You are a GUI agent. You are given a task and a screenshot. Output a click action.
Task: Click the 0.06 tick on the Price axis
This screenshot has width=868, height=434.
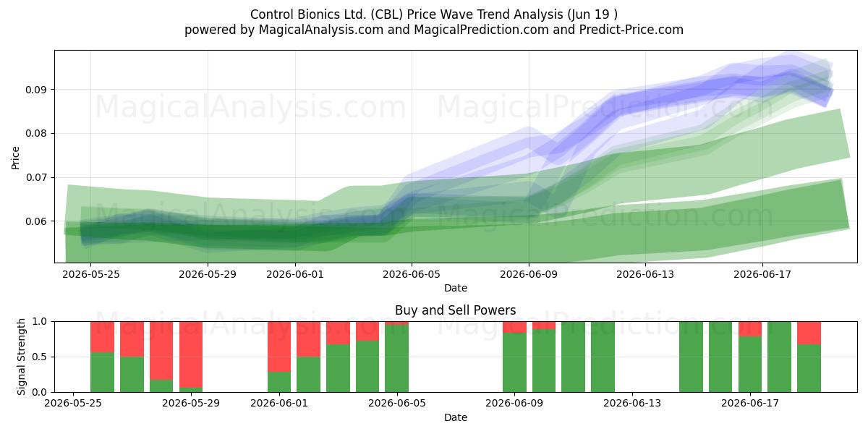[x=38, y=221]
